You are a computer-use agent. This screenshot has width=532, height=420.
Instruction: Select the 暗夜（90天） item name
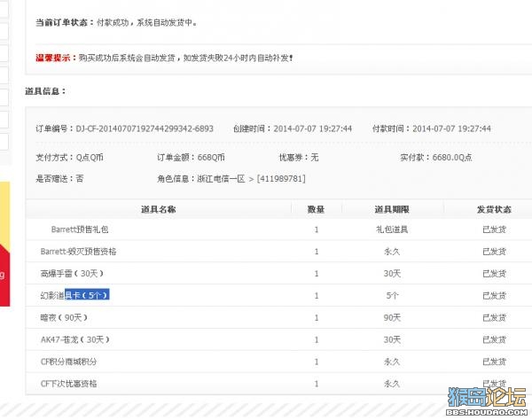tap(64, 317)
